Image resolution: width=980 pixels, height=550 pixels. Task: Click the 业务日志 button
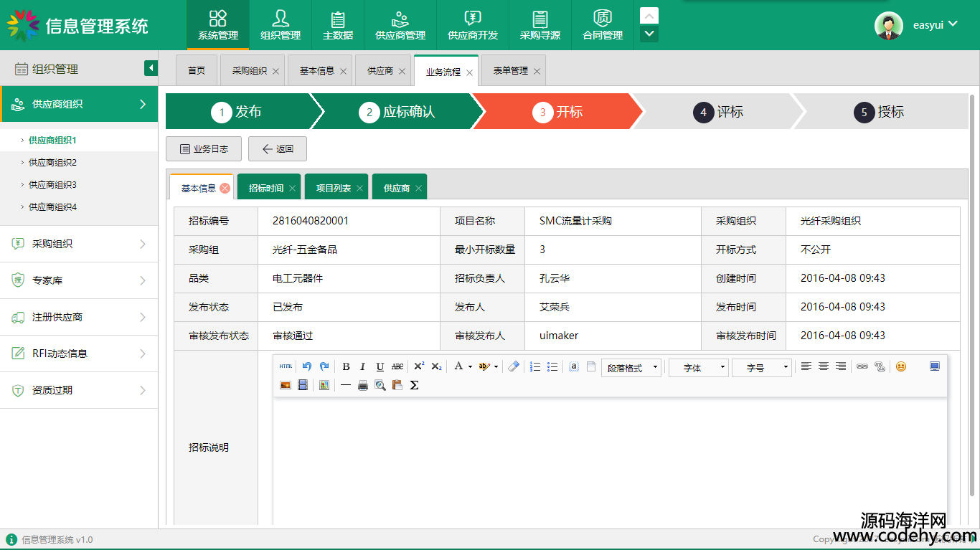point(204,149)
